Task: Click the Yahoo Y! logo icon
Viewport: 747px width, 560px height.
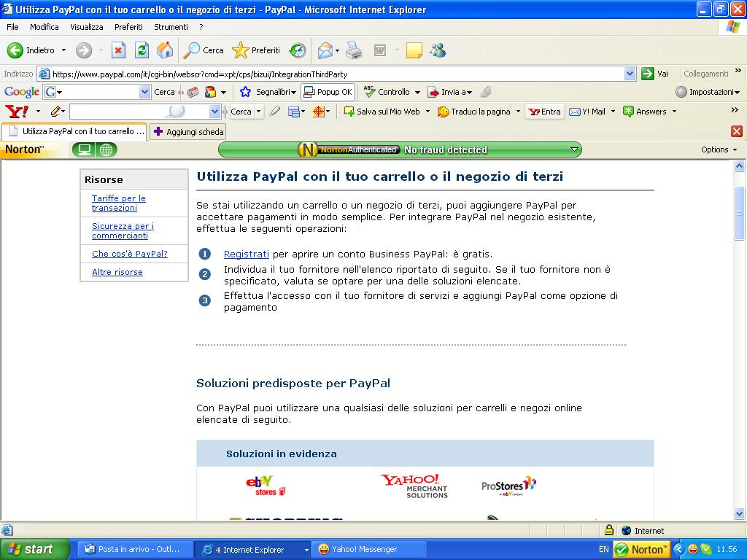Action: point(17,112)
